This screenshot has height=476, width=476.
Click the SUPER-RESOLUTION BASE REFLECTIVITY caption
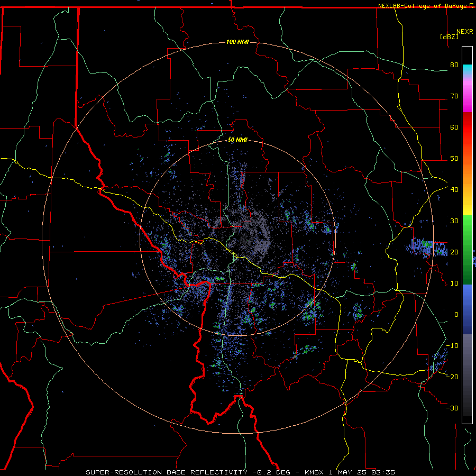[x=167, y=472]
